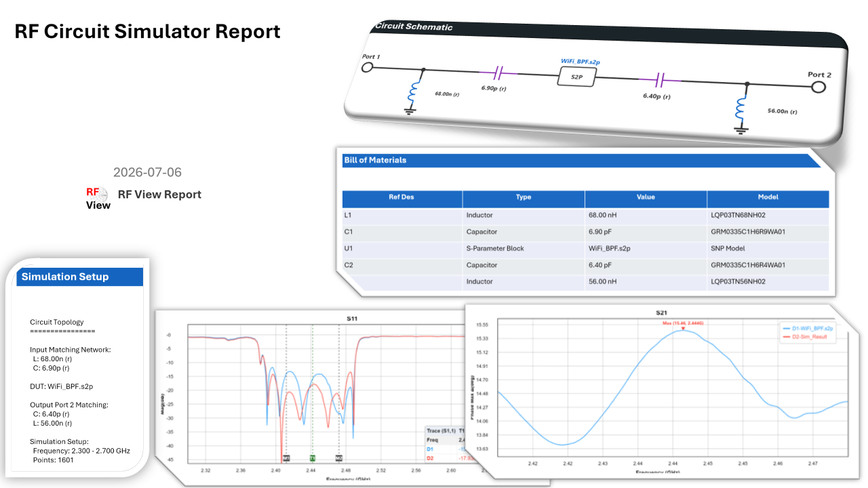The width and height of the screenshot is (868, 488).
Task: Toggle D2-Sim_Result trace in S21 legend
Action: pos(805,337)
